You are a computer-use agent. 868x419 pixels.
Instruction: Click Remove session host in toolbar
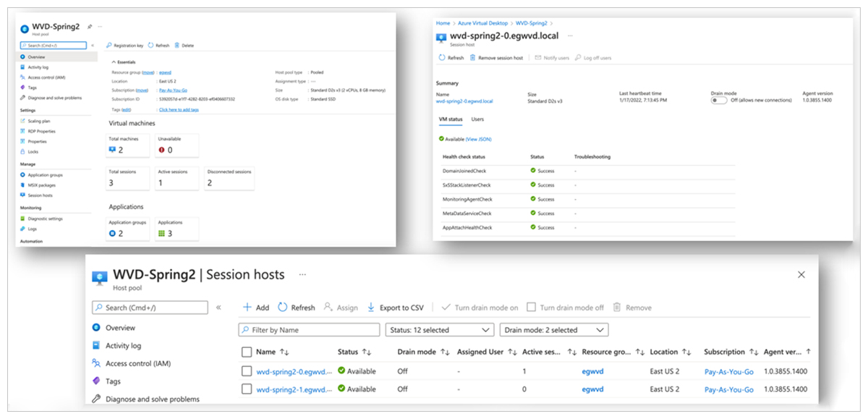496,58
